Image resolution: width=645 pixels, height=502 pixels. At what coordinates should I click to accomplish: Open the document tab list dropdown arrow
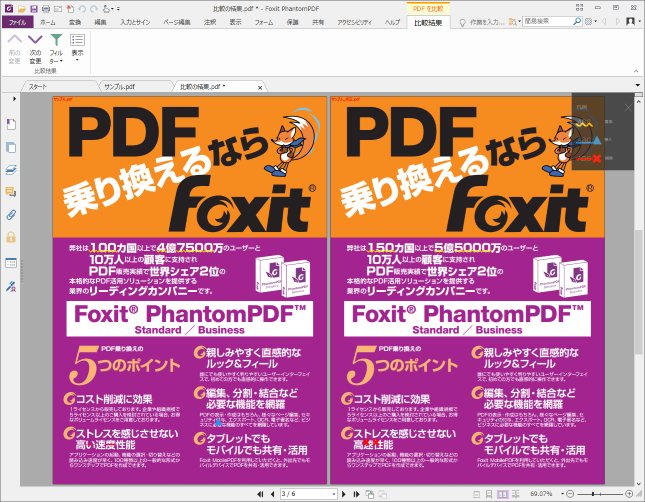pos(638,86)
